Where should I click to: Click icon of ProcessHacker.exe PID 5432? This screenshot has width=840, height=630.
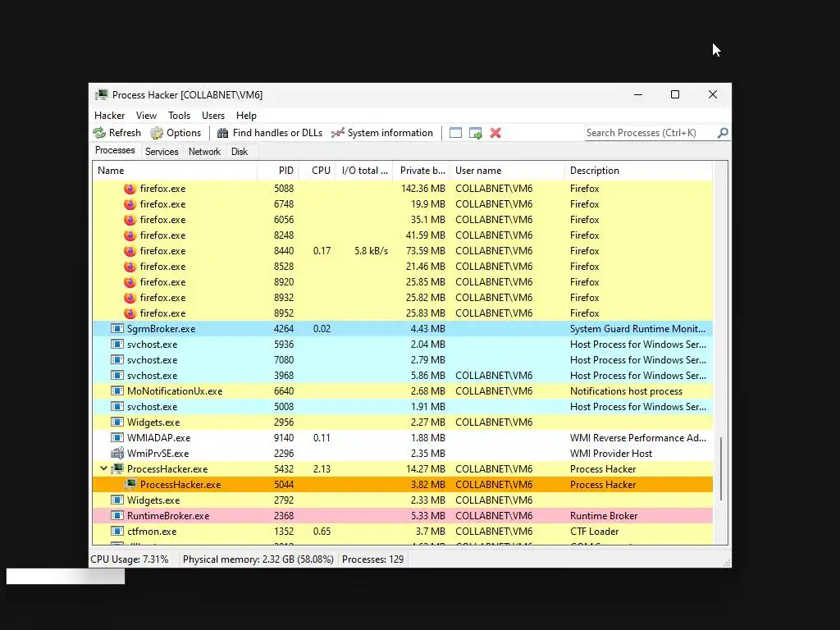pos(116,468)
